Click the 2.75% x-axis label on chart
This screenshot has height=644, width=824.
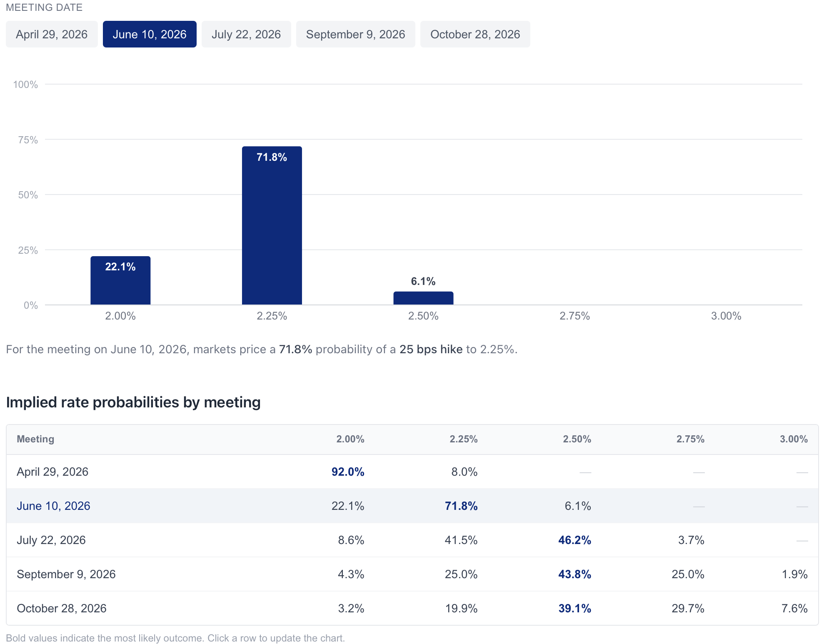(574, 316)
